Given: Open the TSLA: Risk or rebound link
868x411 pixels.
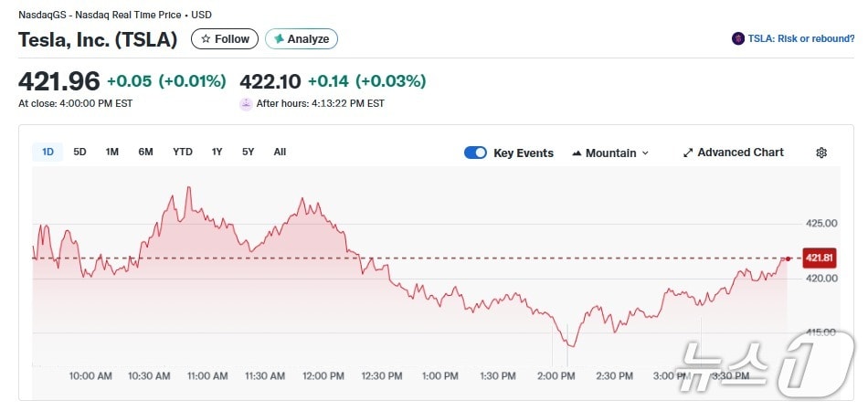Looking at the screenshot, I should (801, 39).
